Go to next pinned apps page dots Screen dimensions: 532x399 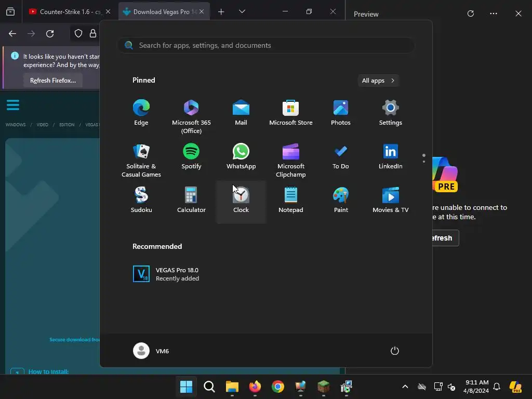[424, 158]
